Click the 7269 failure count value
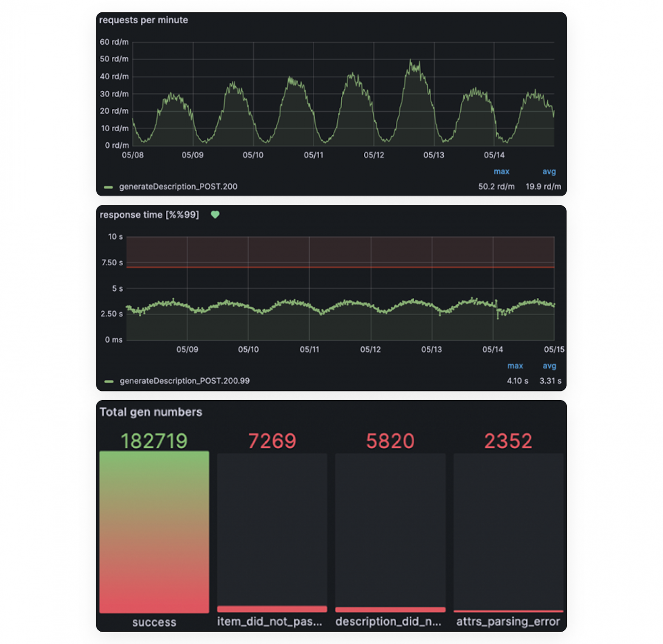 pyautogui.click(x=272, y=441)
